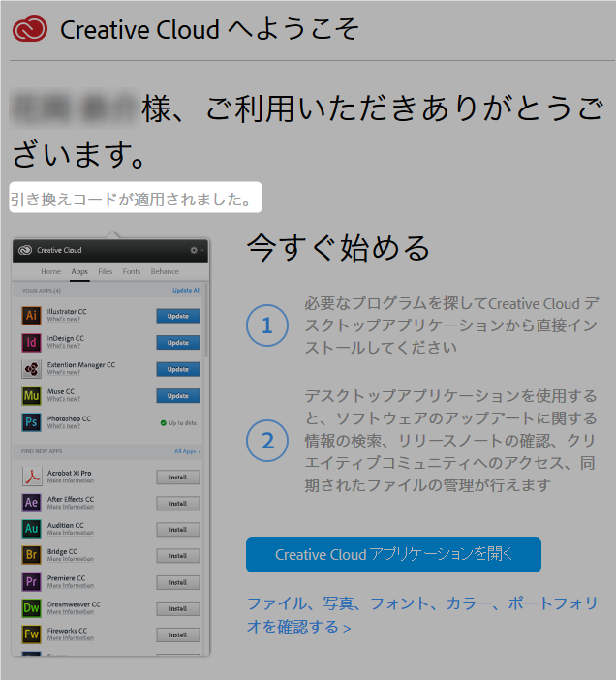616x680 pixels.
Task: Click the Bridge CC app icon
Action: pyautogui.click(x=32, y=555)
